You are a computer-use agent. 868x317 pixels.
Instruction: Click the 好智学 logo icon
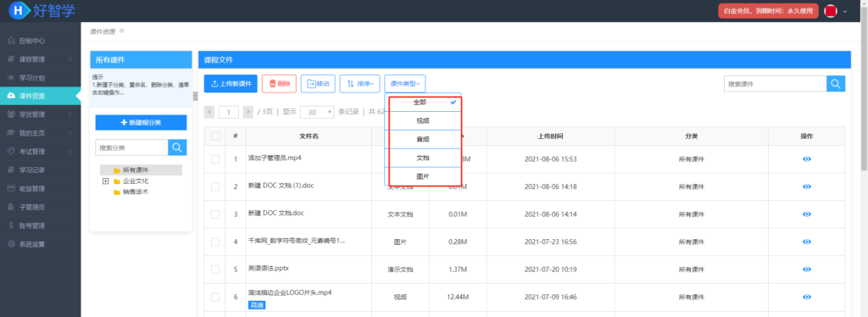[x=20, y=9]
